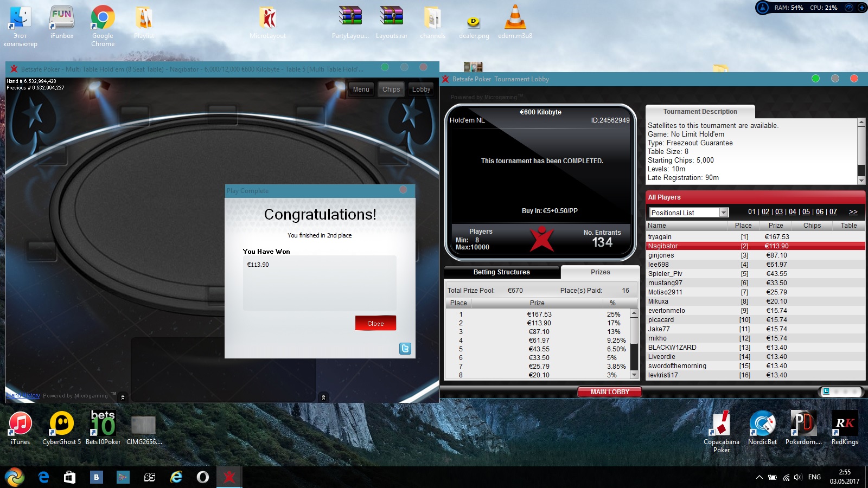Close the Congratulations dialog with red Close button

tap(375, 323)
